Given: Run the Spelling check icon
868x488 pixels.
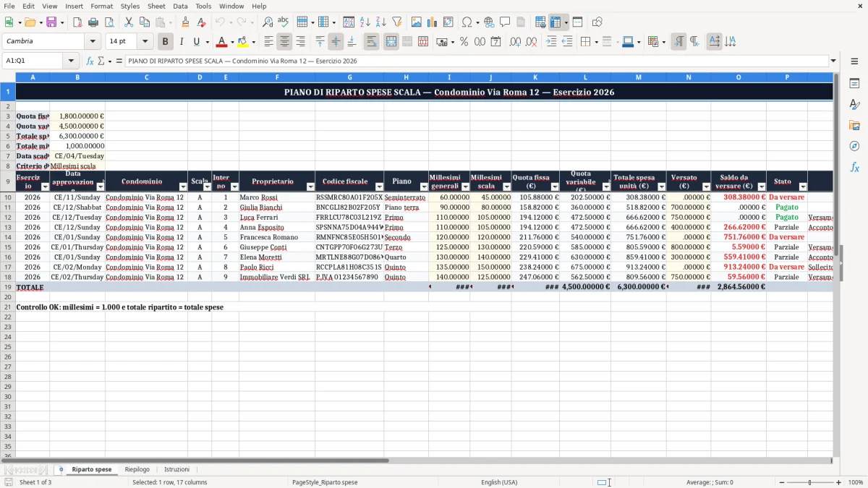Looking at the screenshot, I should click(x=283, y=22).
